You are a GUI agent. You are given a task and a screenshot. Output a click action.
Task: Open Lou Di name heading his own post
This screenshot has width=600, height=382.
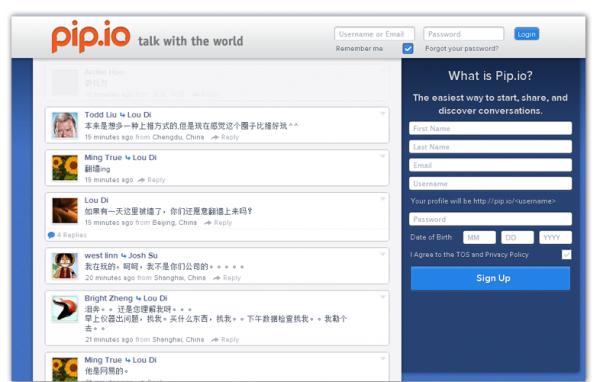[96, 200]
